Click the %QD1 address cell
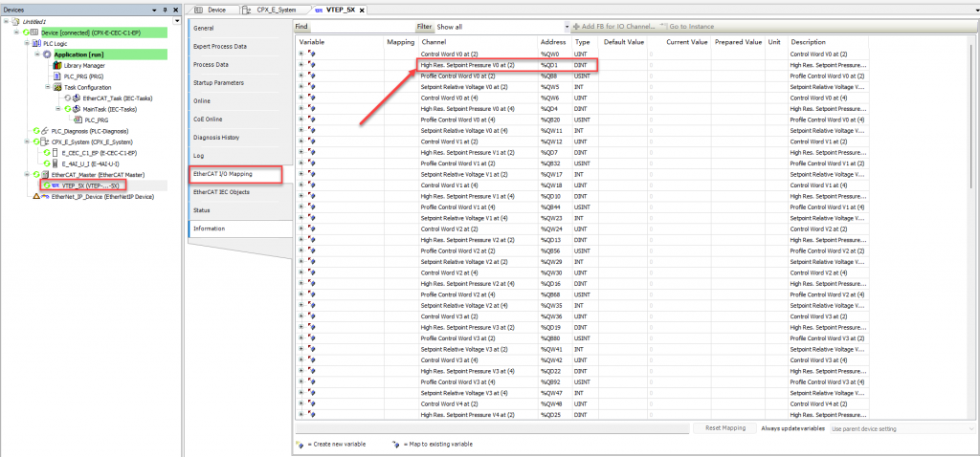 point(554,65)
